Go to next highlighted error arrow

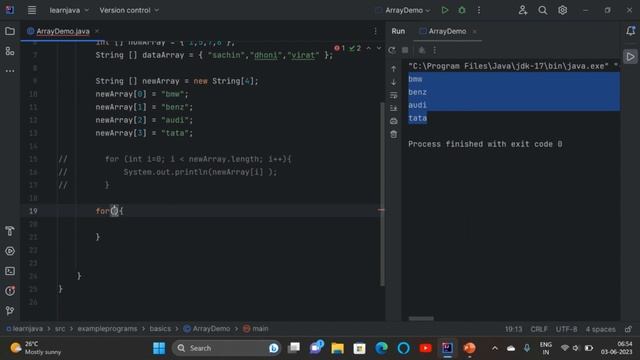(x=379, y=48)
